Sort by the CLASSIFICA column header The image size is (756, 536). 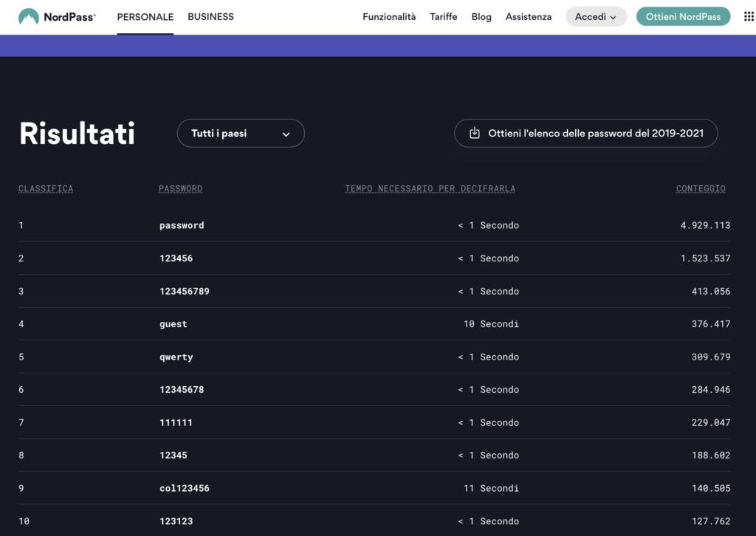tap(46, 189)
